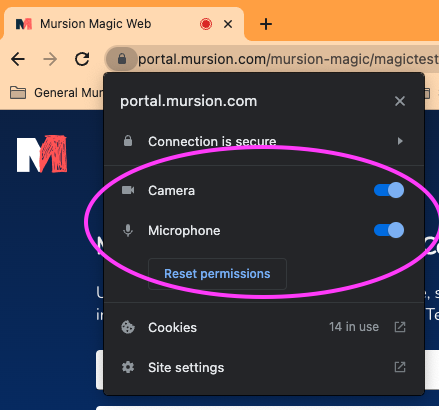Open a new tab with plus icon
The image size is (439, 410).
(x=266, y=24)
